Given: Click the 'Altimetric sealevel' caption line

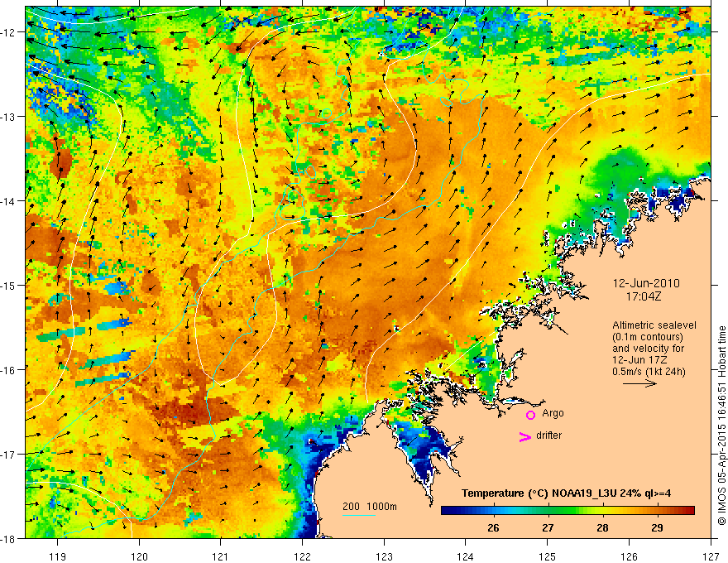Looking at the screenshot, I should (x=654, y=325).
